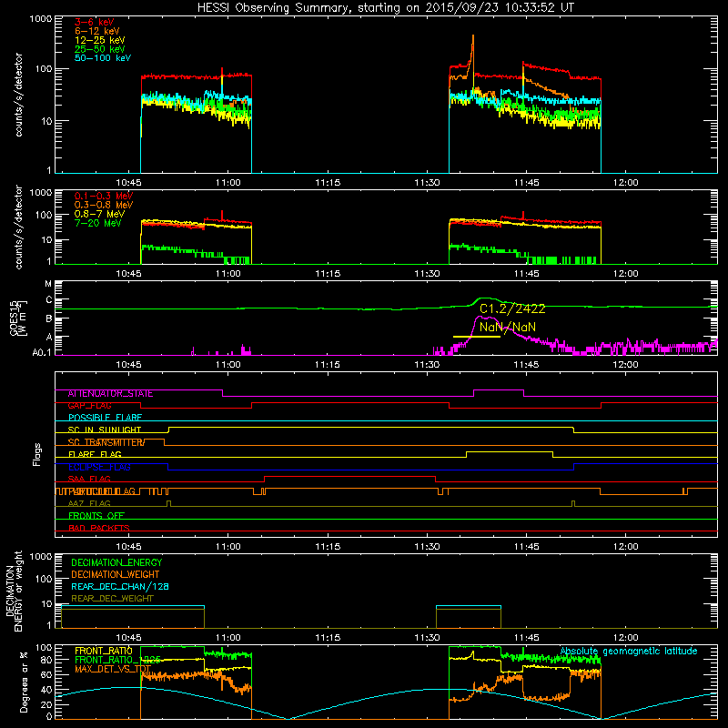Click the 0.8-7 MeV legend entry
The height and width of the screenshot is (728, 728).
coord(100,214)
